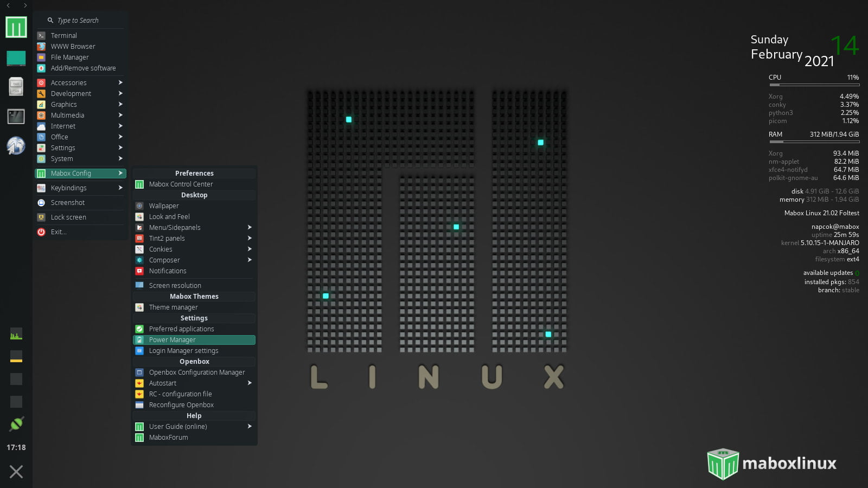The image size is (868, 488).
Task: Open the Mabox menu logo at panel top
Action: pos(15,26)
